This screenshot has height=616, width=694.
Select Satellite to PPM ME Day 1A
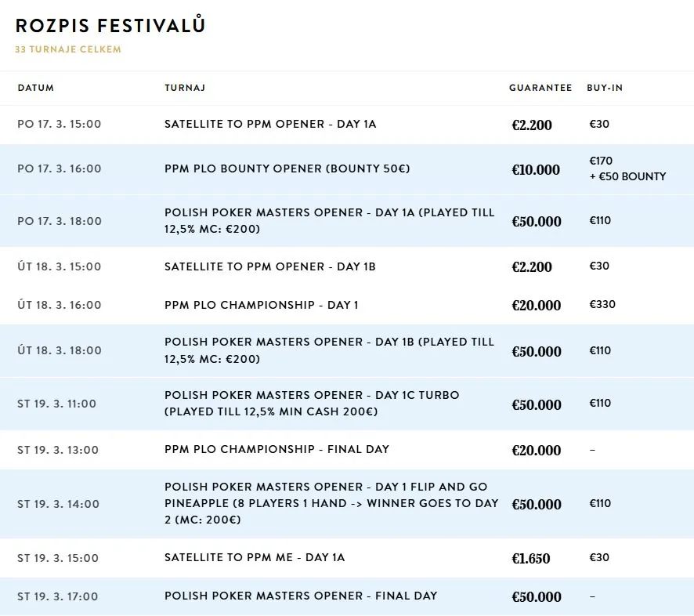pyautogui.click(x=347, y=558)
